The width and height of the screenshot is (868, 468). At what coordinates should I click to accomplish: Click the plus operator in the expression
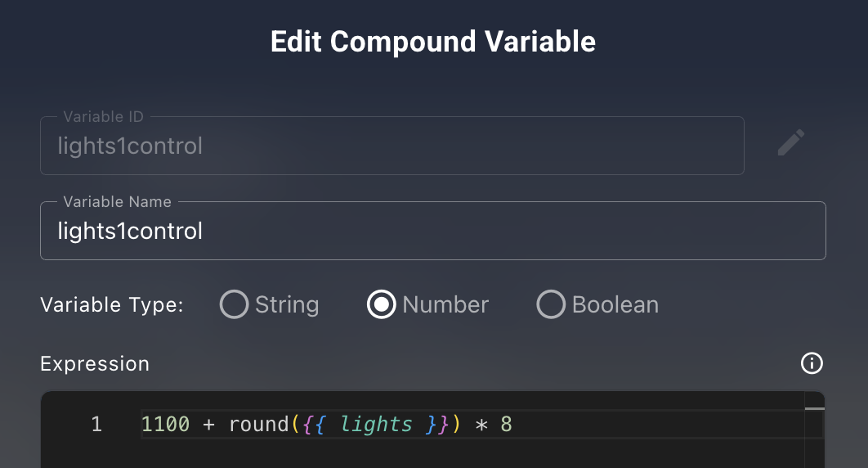(208, 425)
